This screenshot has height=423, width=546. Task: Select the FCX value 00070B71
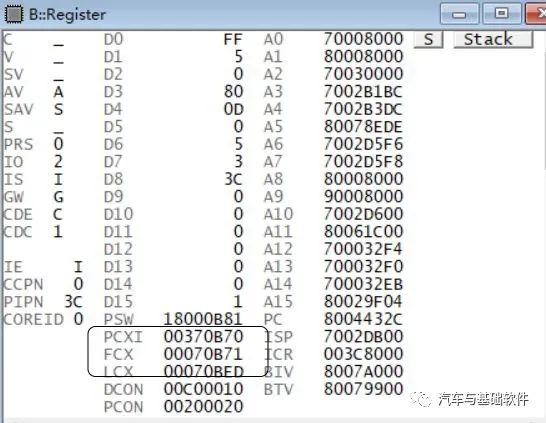203,354
